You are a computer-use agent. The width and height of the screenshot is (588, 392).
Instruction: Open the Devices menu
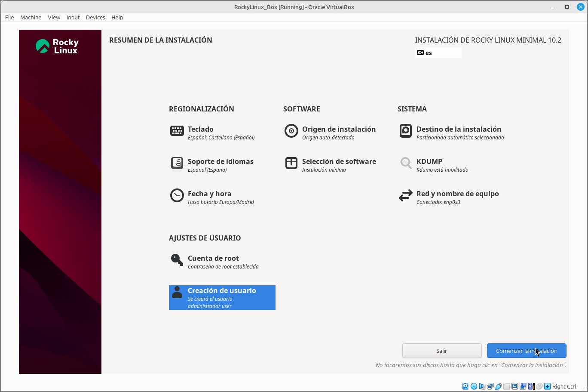click(95, 17)
